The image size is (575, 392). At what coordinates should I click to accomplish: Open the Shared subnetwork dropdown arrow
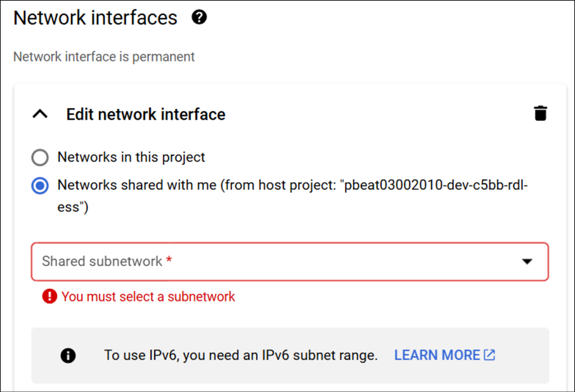click(527, 262)
